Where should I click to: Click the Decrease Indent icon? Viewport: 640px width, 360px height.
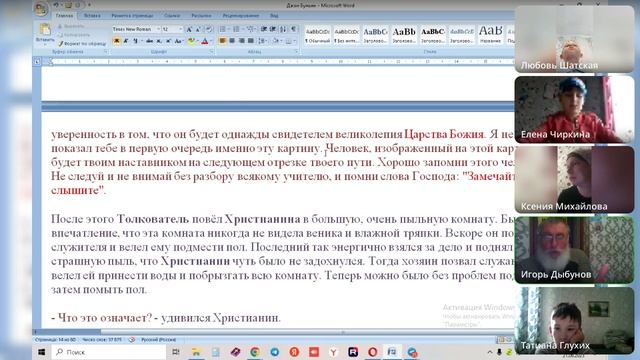coord(264,29)
